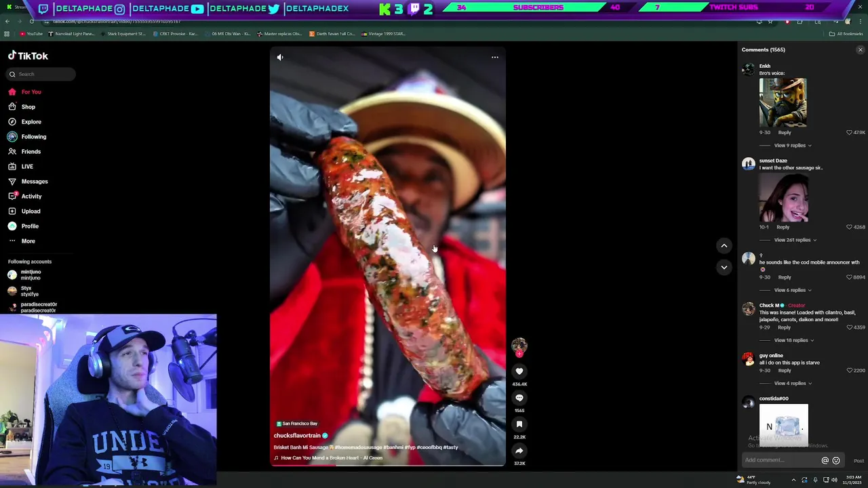Open the Darth Revan Full Co... bookmark
The width and height of the screenshot is (868, 488).
point(332,34)
